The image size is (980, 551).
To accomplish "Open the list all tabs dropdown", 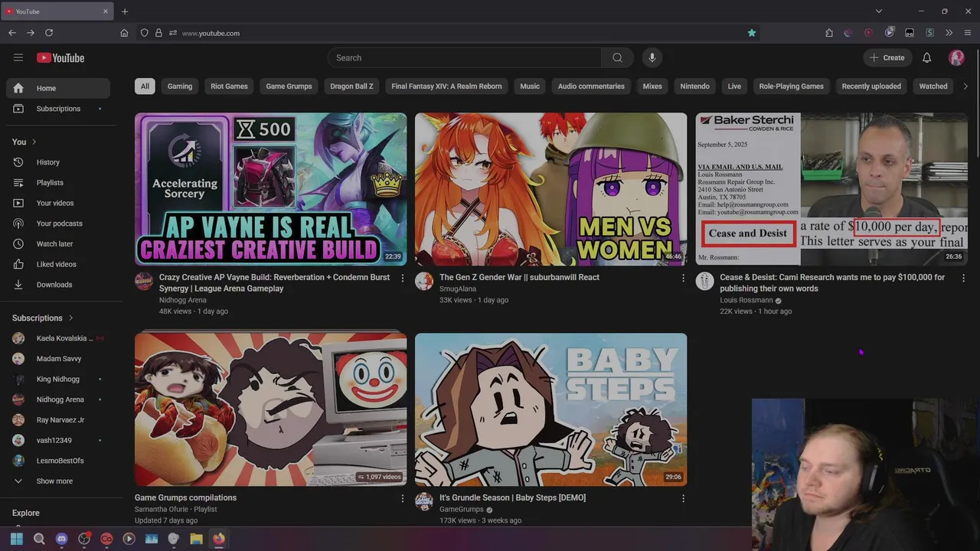I will [879, 11].
